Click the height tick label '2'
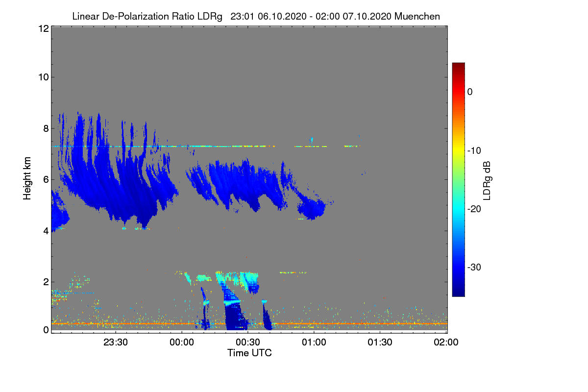 [x=45, y=282]
